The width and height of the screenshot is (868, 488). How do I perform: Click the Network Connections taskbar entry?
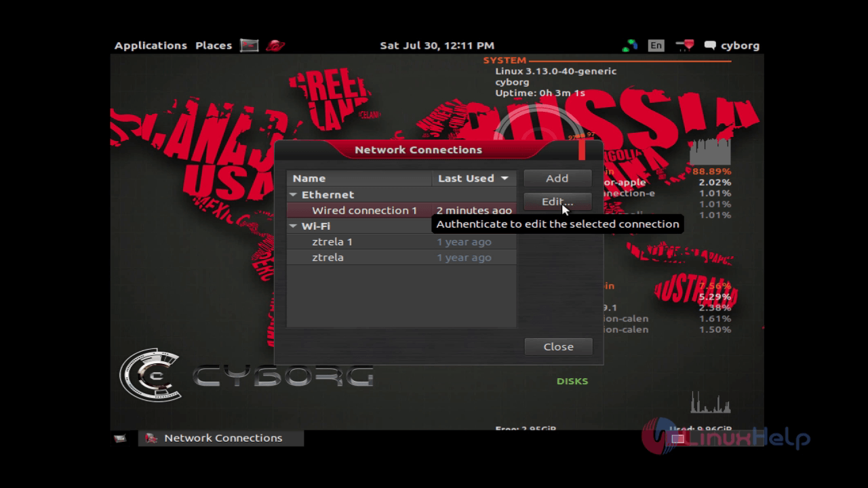point(221,438)
